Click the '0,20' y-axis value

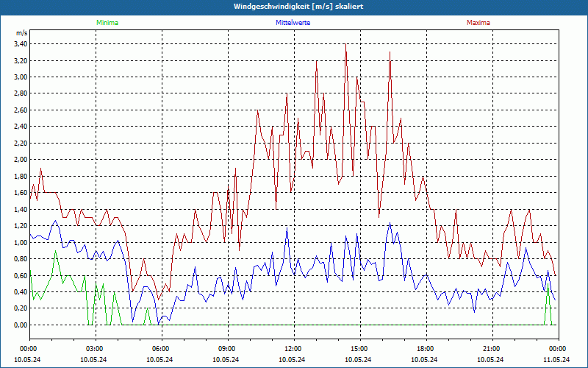[21, 308]
